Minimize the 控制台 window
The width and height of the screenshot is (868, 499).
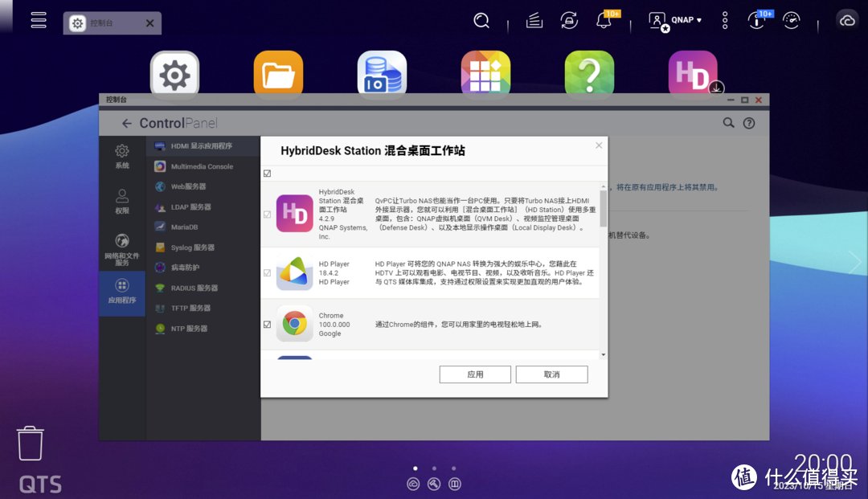[731, 100]
